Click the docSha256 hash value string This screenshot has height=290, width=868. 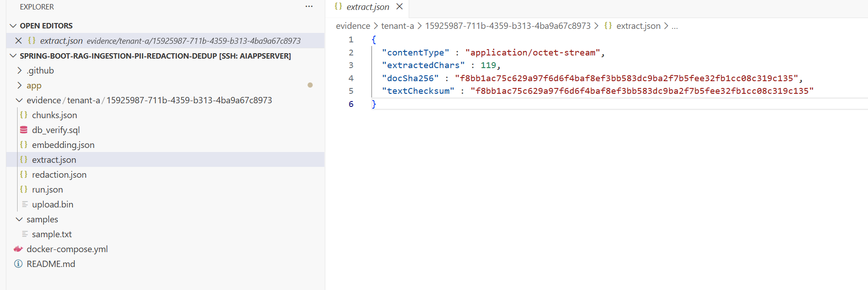(626, 78)
